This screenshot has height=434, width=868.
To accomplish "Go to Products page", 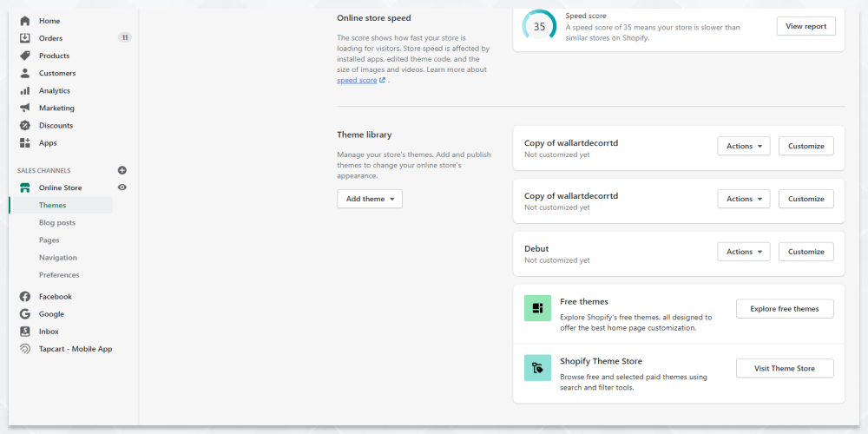I will click(x=54, y=56).
